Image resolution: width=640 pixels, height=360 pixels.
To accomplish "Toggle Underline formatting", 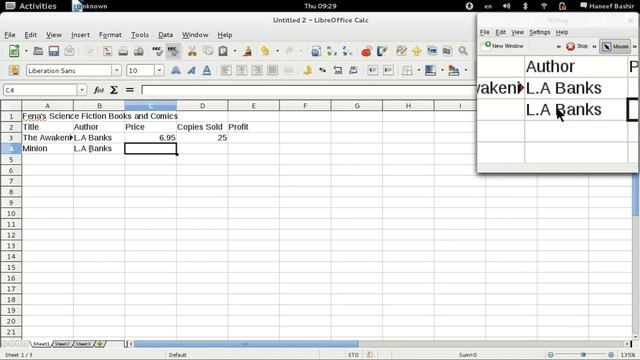I will click(x=207, y=70).
